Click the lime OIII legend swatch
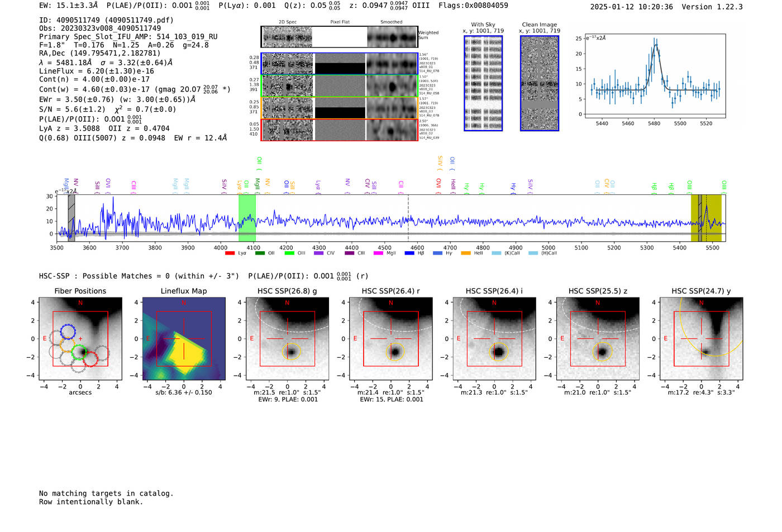Image resolution: width=782 pixels, height=532 pixels. (289, 253)
